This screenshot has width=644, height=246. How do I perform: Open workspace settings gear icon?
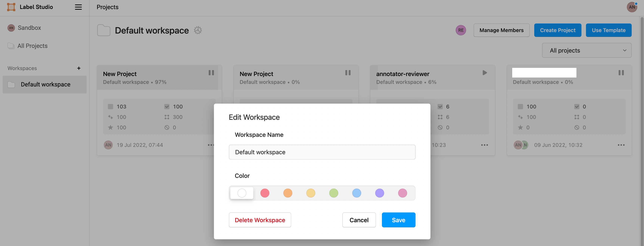click(x=198, y=30)
